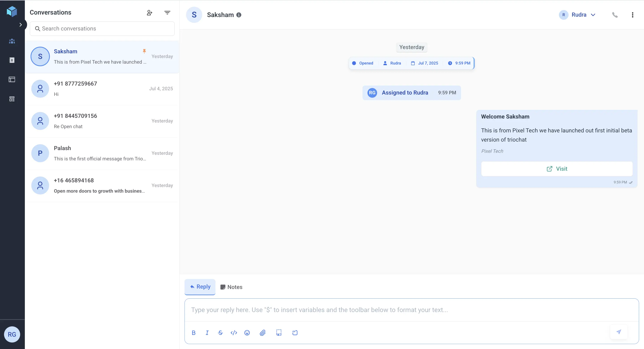Image resolution: width=644 pixels, height=349 pixels.
Task: Open the emoji picker in reply toolbar
Action: coord(247,333)
